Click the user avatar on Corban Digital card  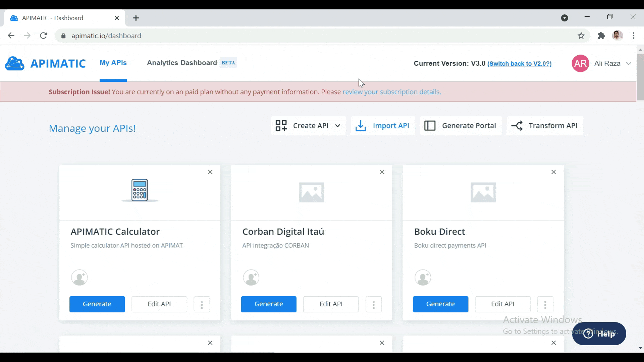tap(251, 277)
